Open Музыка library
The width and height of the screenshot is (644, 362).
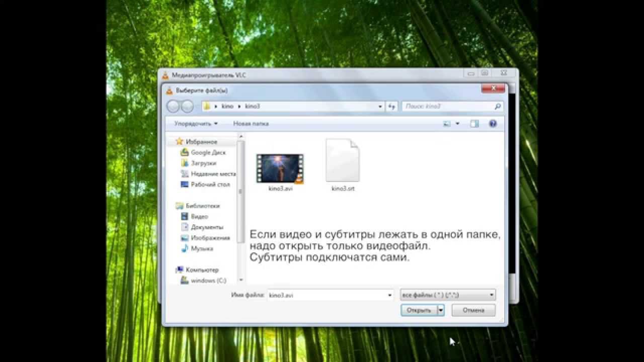[202, 248]
